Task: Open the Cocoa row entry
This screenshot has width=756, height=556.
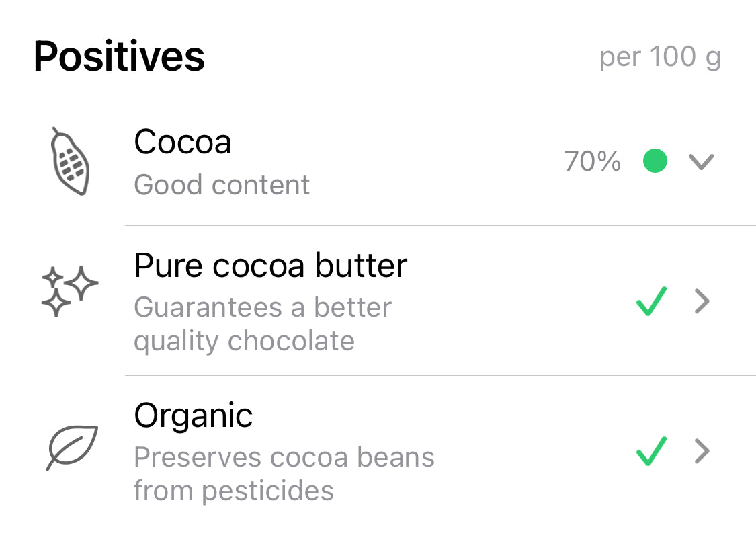Action: click(183, 142)
